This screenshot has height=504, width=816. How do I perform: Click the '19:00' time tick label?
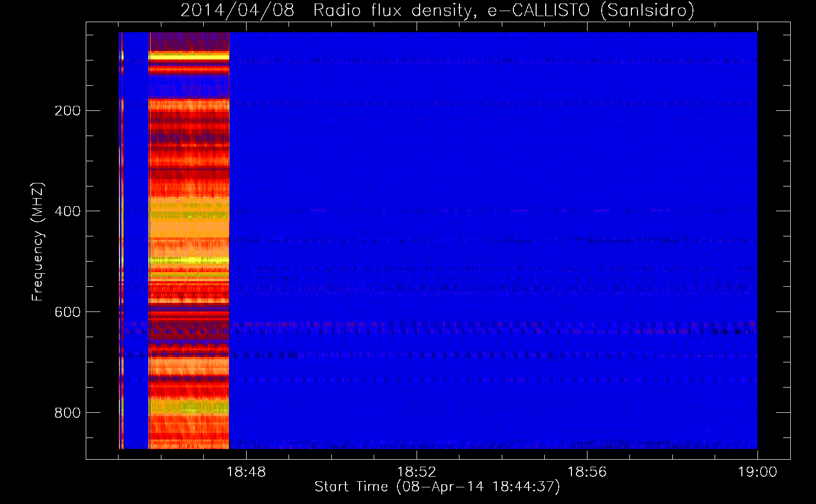(x=757, y=472)
